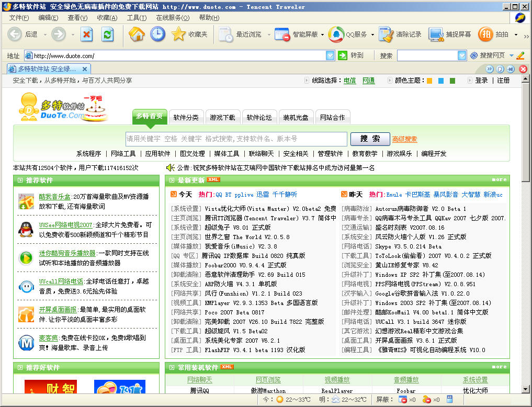
Task: Open the 高级搜索 advanced search link
Action: click(x=404, y=139)
